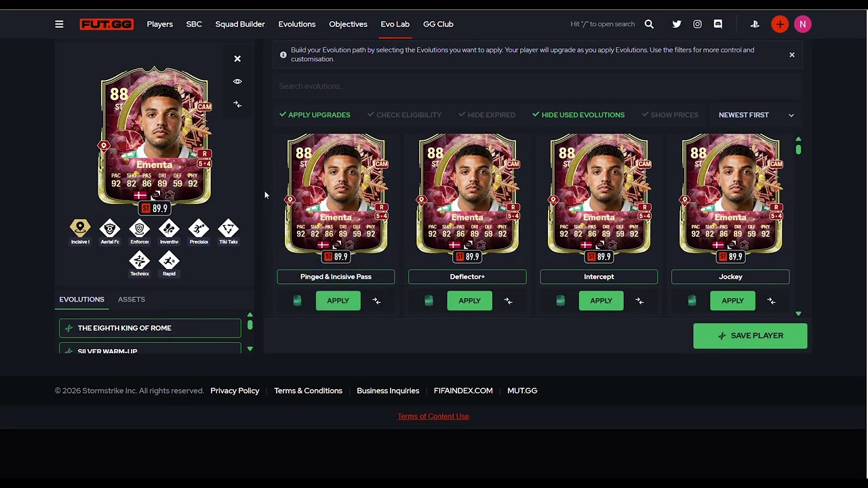Toggle switch left of Intercept Apply

(x=560, y=301)
